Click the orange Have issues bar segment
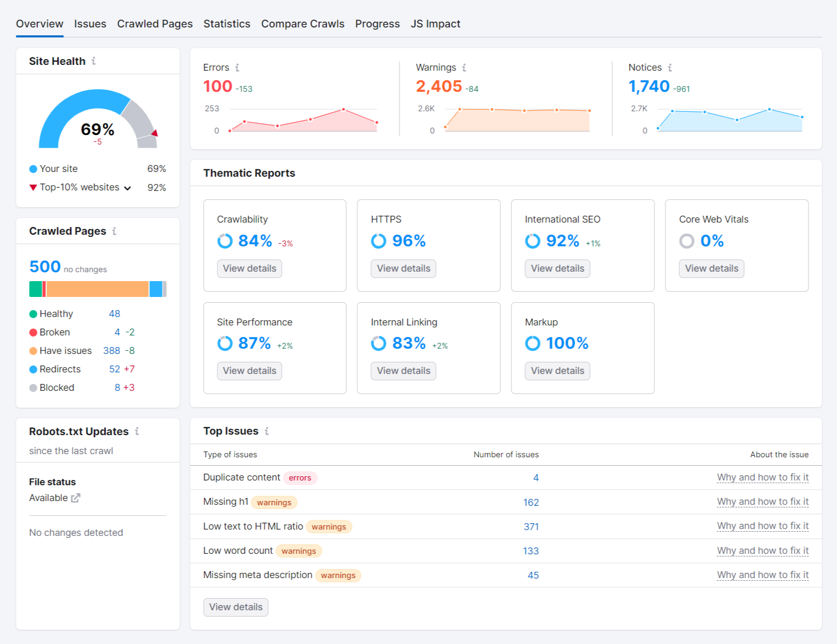The image size is (837, 644). click(x=98, y=289)
